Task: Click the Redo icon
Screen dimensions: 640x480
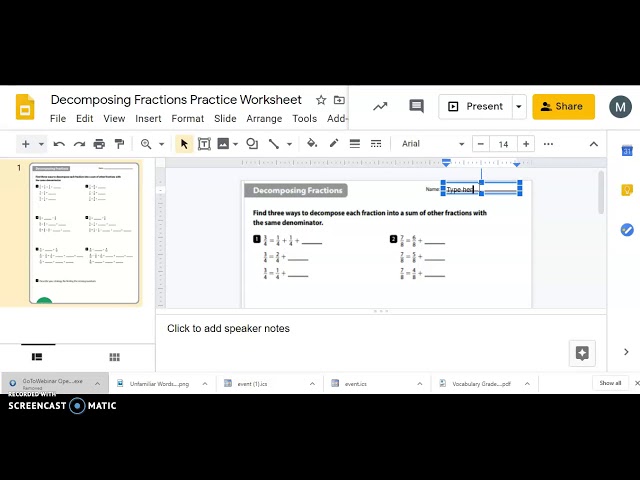Action: pos(79,144)
